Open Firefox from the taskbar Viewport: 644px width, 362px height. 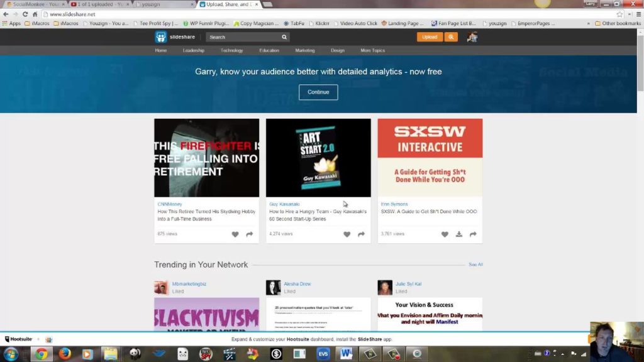tap(65, 354)
